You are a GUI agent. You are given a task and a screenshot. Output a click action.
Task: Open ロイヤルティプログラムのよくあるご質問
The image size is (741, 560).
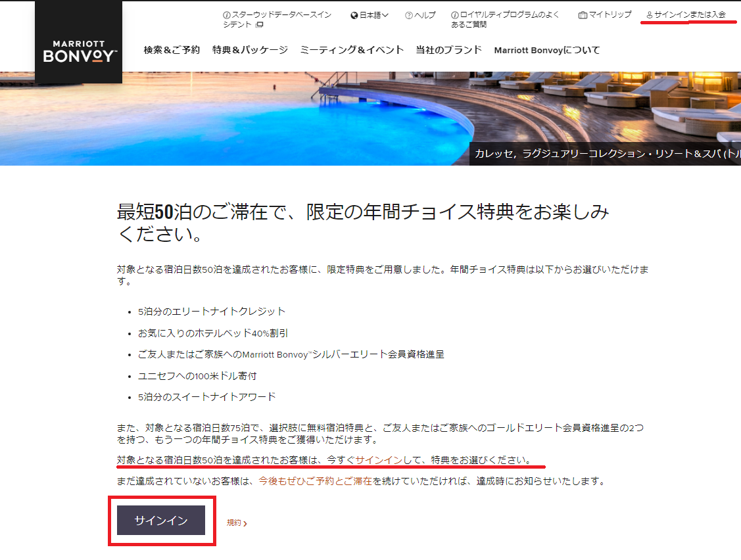[505, 19]
